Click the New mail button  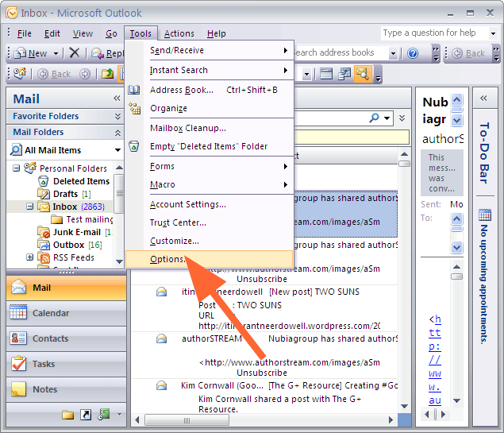[x=31, y=53]
